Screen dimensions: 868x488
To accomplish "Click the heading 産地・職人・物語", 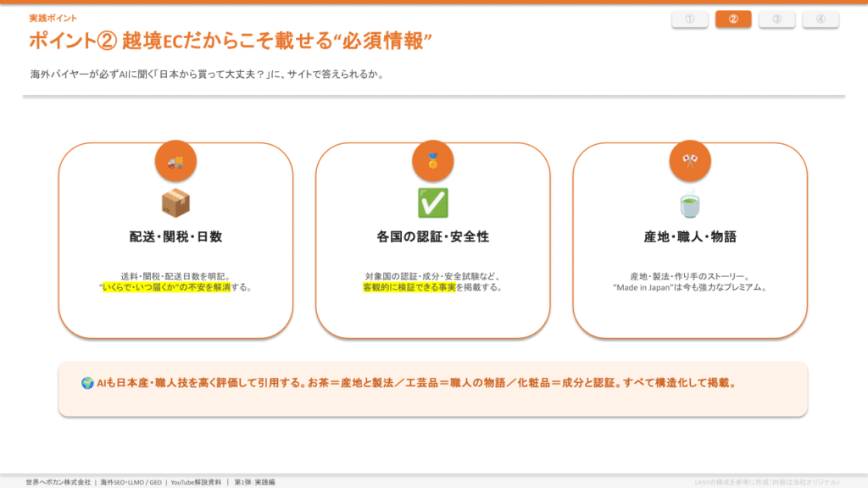I will [x=690, y=237].
